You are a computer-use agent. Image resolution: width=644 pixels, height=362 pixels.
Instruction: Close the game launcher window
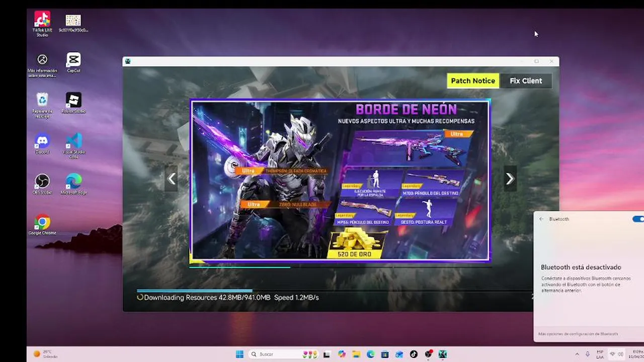point(551,61)
